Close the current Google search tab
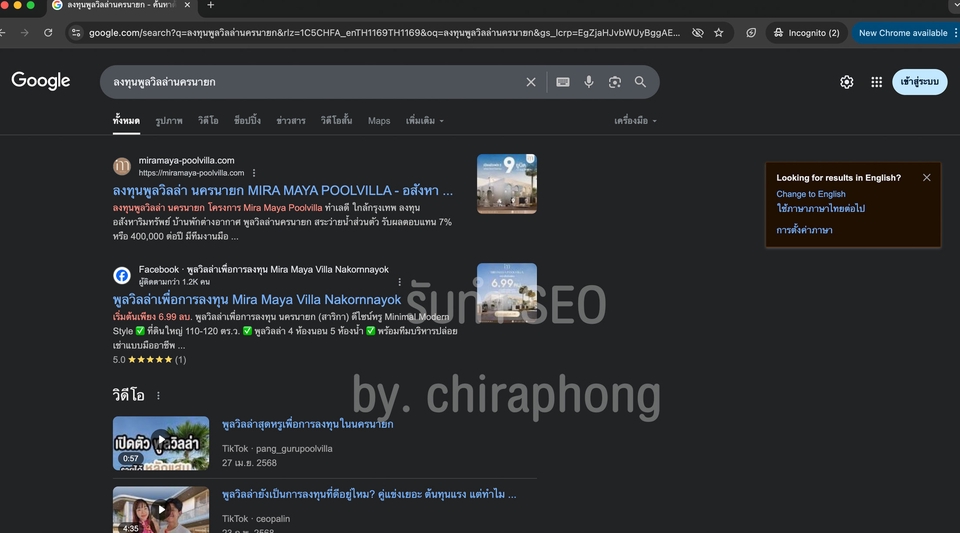 point(187,5)
